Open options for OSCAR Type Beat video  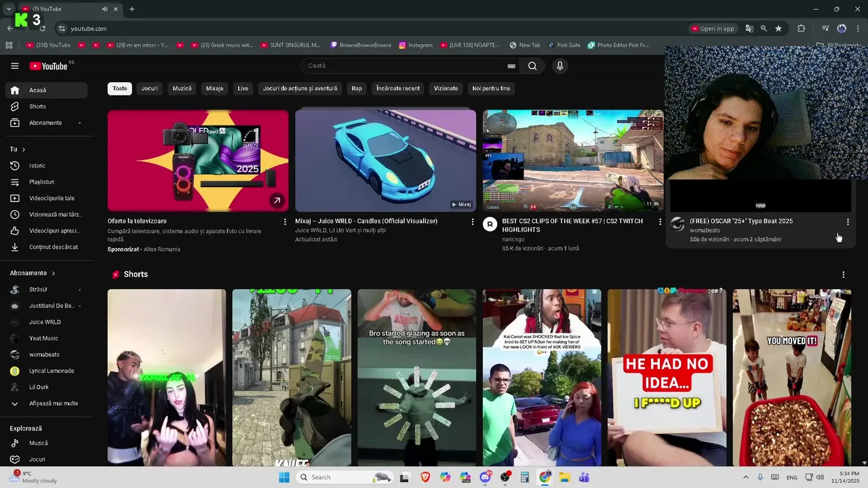click(848, 222)
